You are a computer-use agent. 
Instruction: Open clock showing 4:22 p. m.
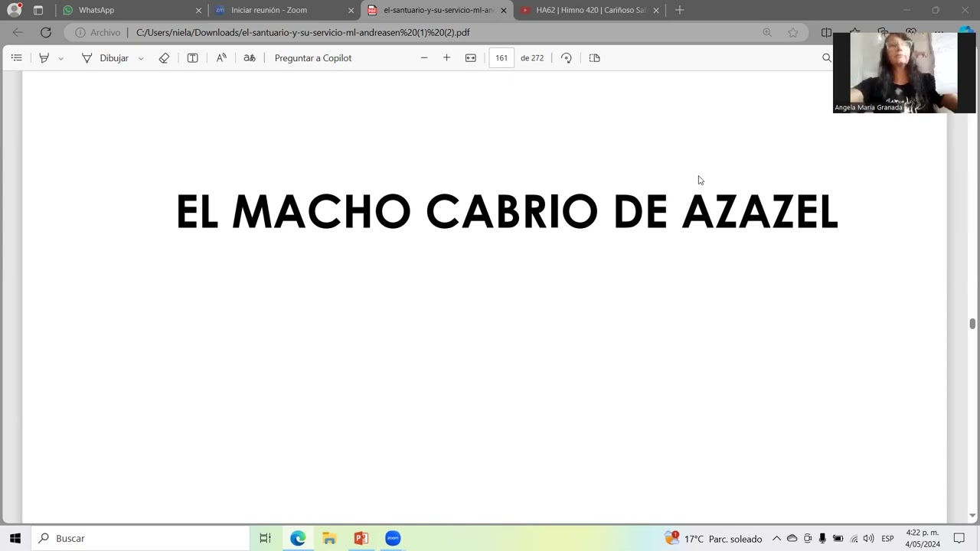(923, 538)
